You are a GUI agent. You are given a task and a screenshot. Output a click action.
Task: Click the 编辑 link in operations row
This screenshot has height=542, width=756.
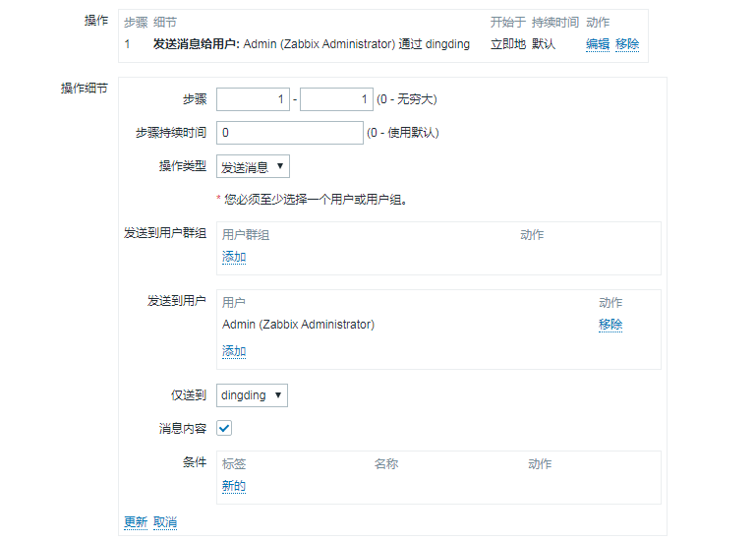pyautogui.click(x=597, y=44)
